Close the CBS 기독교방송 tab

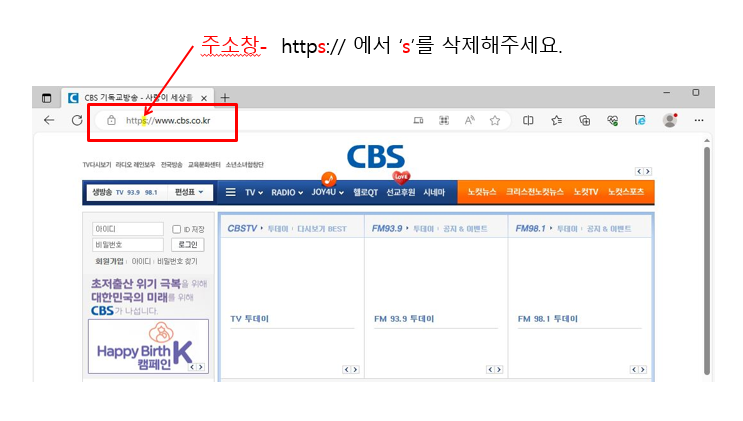[x=204, y=98]
